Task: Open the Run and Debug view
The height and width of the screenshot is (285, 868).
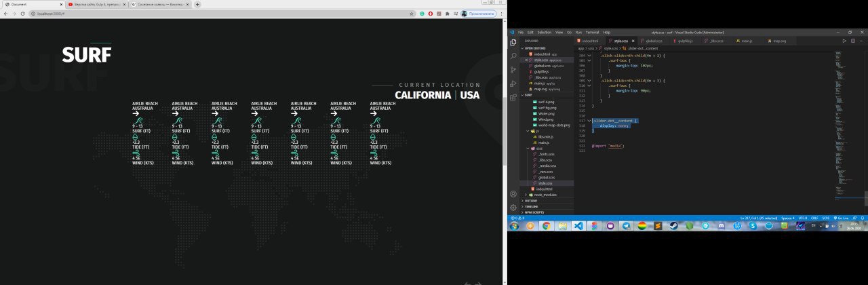Action: pyautogui.click(x=513, y=83)
